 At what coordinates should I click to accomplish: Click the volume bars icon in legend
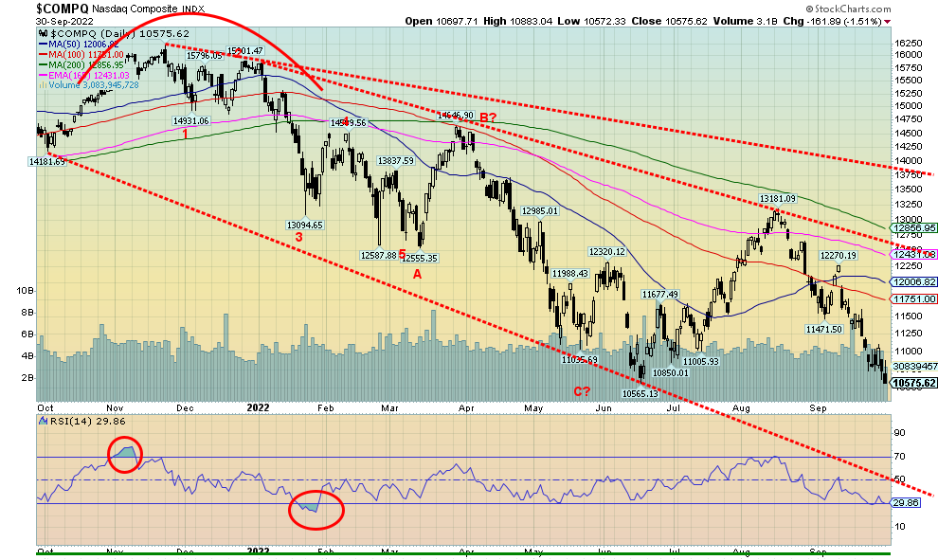tap(41, 85)
